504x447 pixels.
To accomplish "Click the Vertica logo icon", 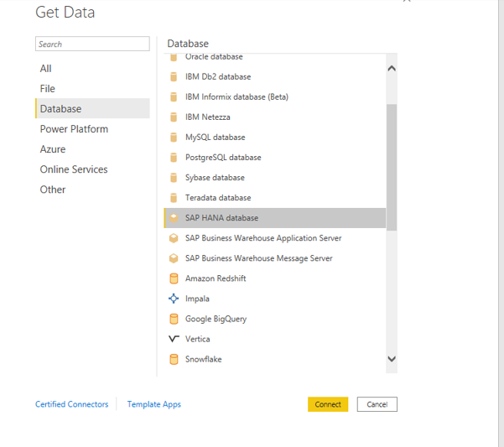I will point(174,339).
